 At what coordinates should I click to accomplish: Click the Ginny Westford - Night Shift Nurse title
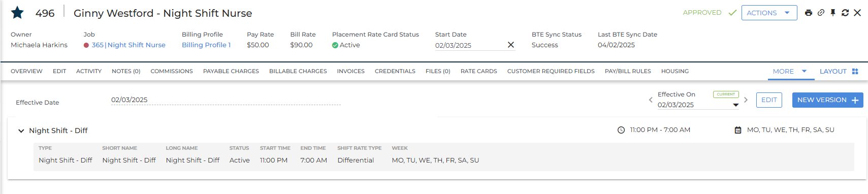[x=163, y=13]
